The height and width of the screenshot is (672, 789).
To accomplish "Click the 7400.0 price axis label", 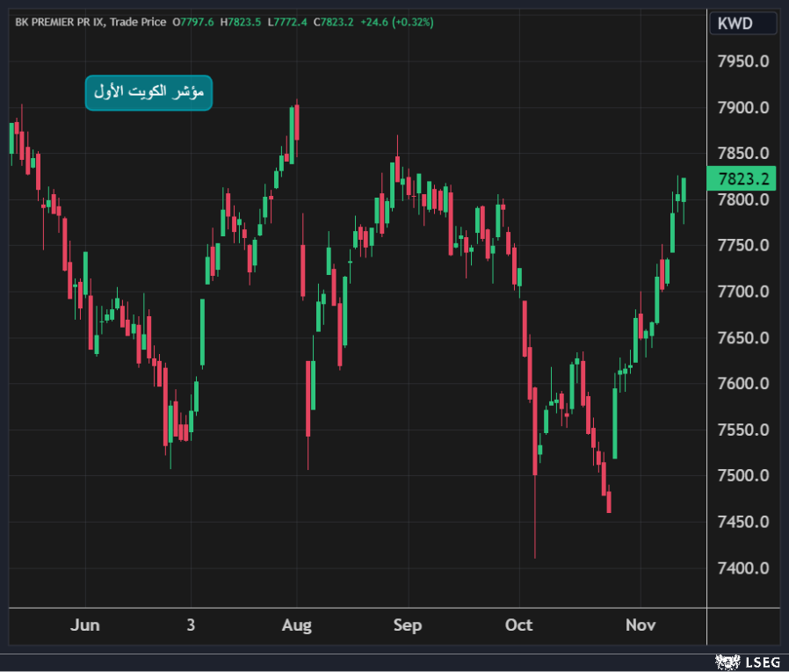I will (x=743, y=568).
